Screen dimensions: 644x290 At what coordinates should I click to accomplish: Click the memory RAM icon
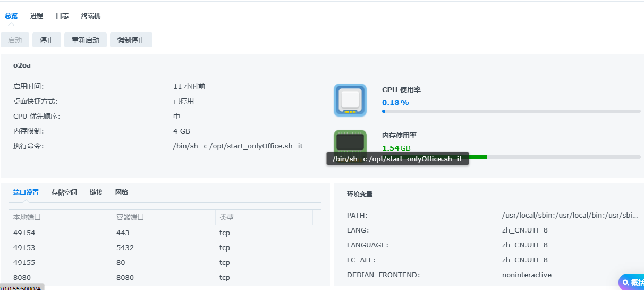[x=350, y=141]
